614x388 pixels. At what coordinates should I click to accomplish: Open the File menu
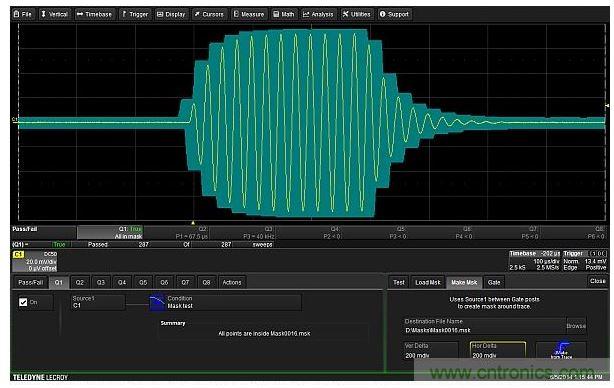click(22, 14)
